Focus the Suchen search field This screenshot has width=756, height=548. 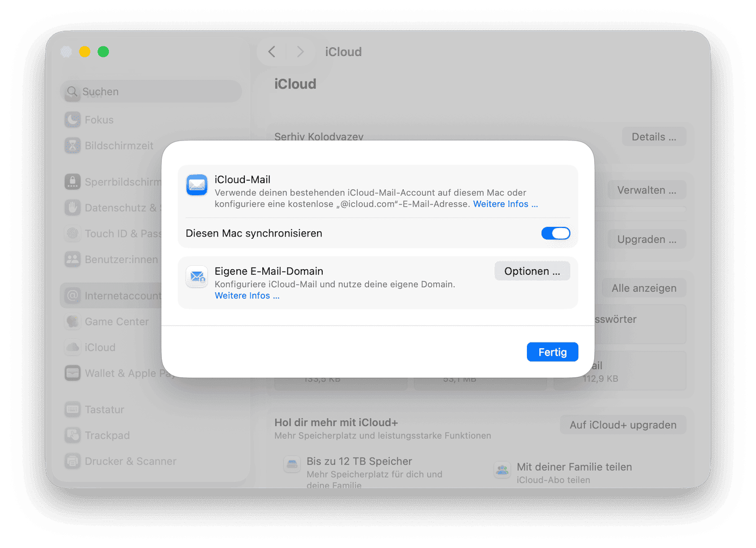[151, 91]
